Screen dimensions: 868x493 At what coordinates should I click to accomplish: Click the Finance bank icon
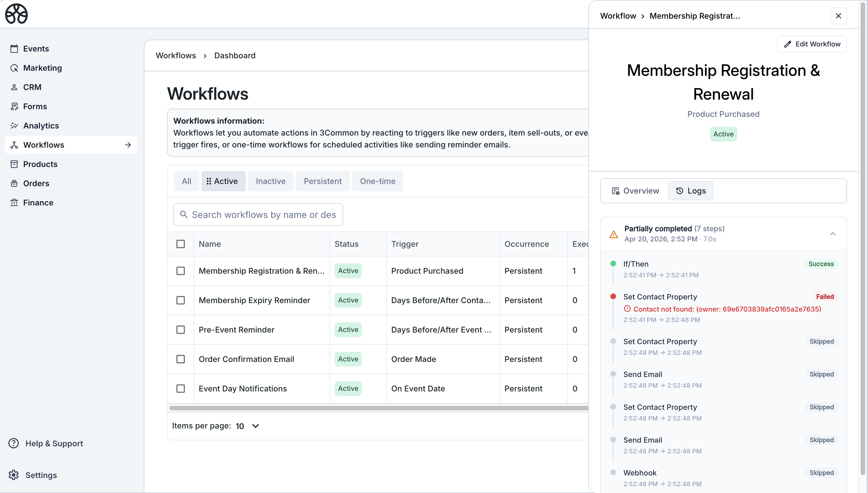[14, 202]
